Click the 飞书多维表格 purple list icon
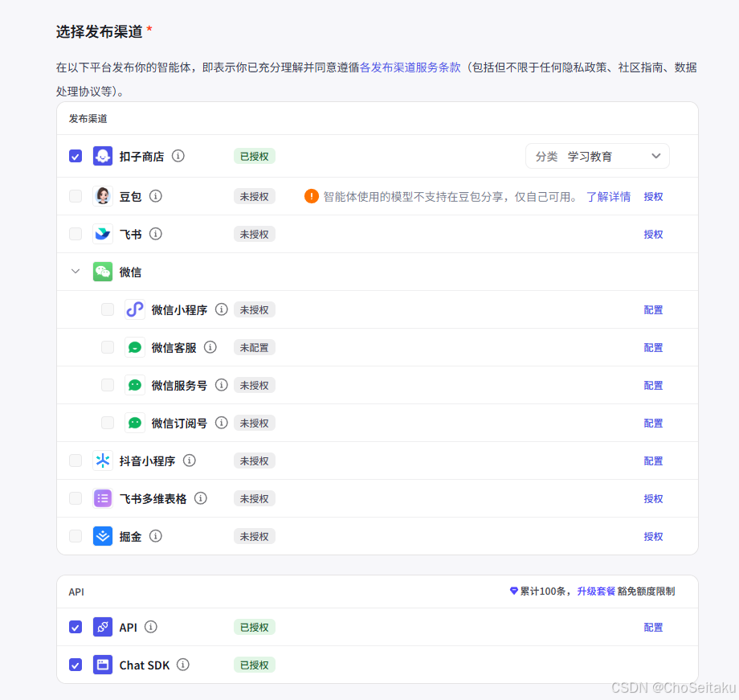The width and height of the screenshot is (739, 700). (x=103, y=498)
